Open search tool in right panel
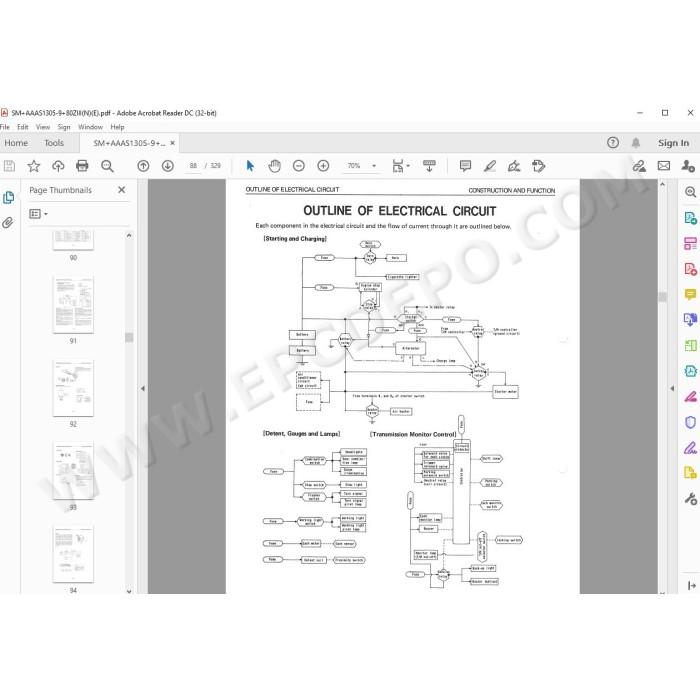Viewport: 700px width, 700px height. click(690, 192)
